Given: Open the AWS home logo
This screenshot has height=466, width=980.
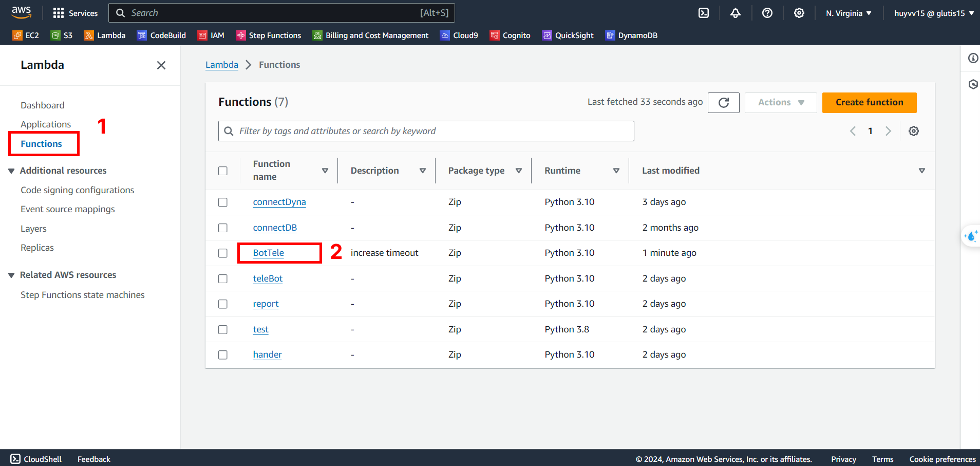Looking at the screenshot, I should coord(21,12).
